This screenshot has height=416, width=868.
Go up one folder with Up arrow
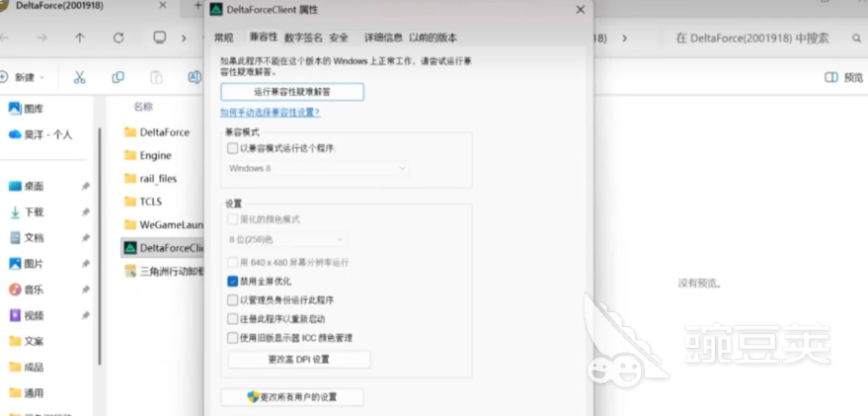[80, 38]
